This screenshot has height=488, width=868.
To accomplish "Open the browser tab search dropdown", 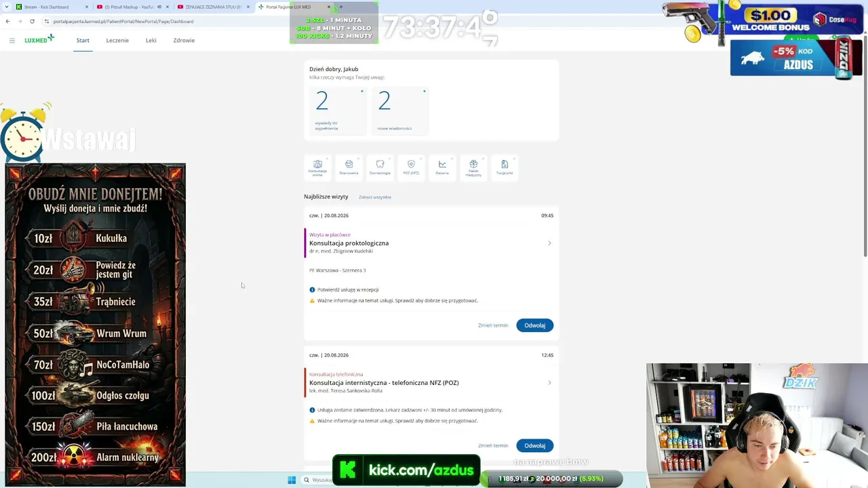I will (7, 7).
